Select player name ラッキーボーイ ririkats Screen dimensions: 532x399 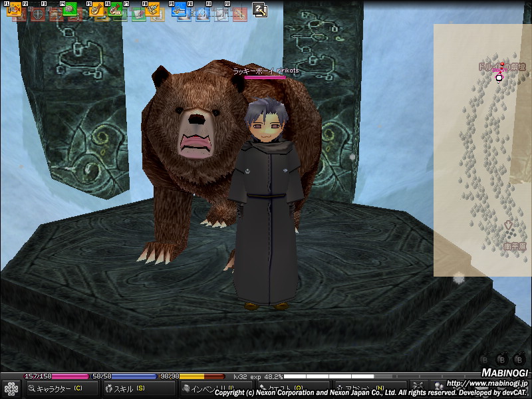tap(266, 70)
